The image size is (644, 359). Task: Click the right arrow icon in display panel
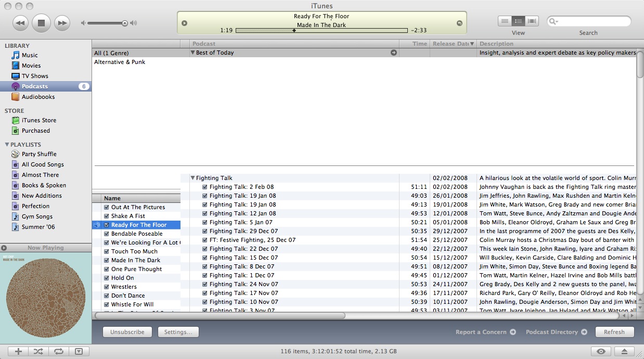(x=459, y=23)
